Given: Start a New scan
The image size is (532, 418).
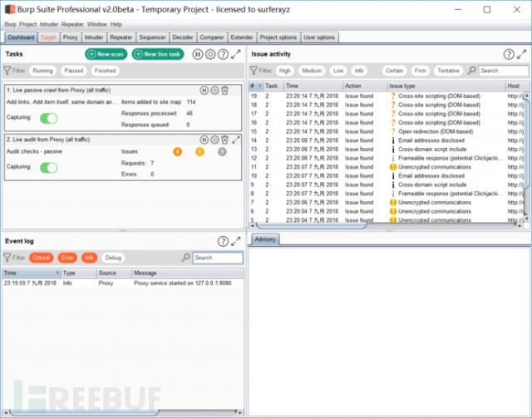Looking at the screenshot, I should (x=106, y=54).
